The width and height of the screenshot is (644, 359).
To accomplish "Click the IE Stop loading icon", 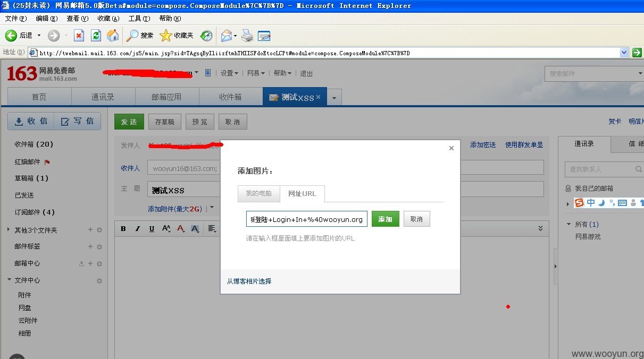I will click(x=79, y=36).
